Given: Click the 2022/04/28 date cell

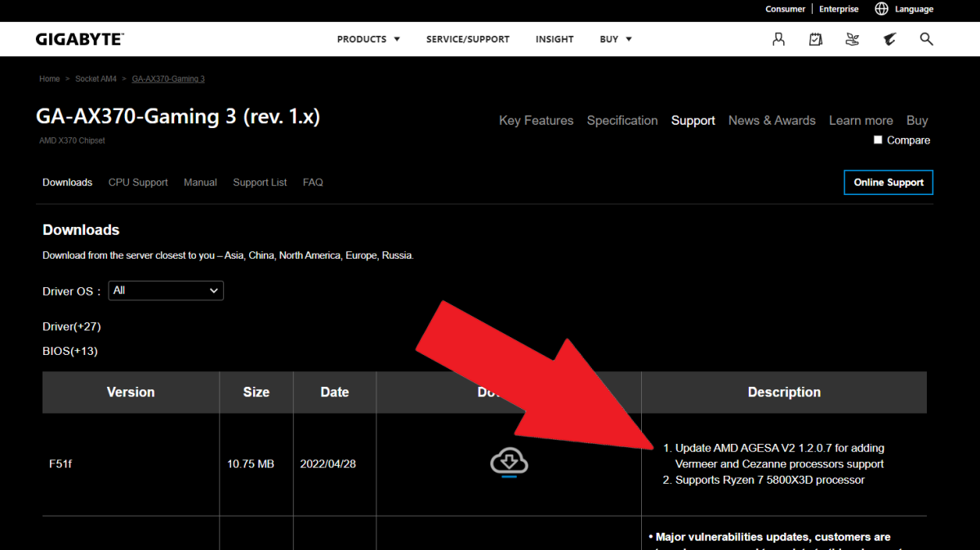Looking at the screenshot, I should (334, 464).
